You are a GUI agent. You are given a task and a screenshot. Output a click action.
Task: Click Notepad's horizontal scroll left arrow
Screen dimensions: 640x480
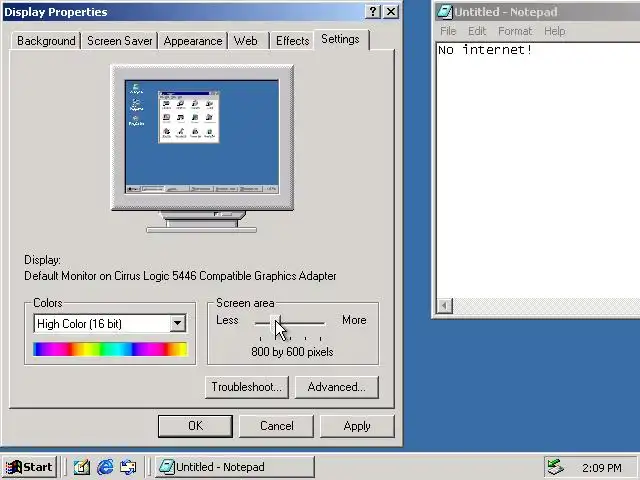[x=445, y=306]
